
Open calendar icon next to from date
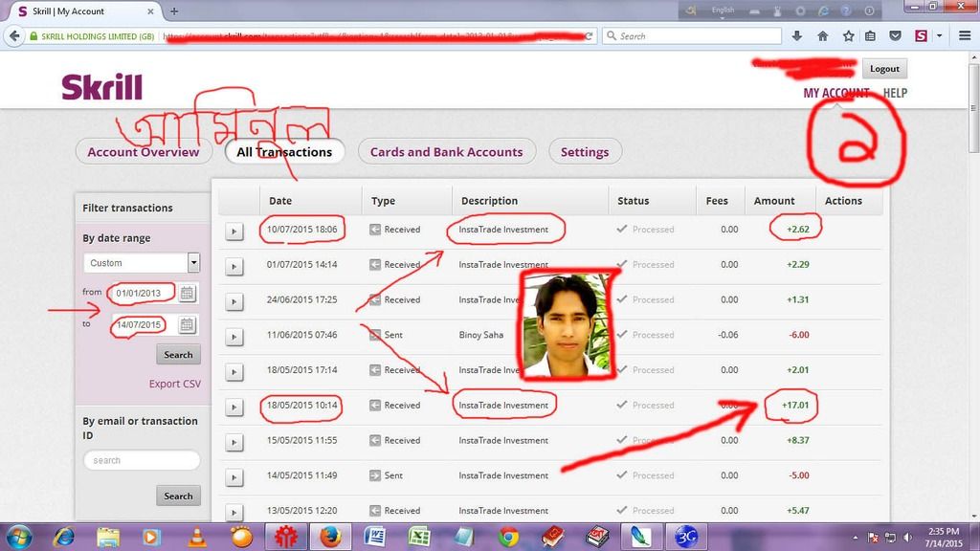[x=187, y=293]
